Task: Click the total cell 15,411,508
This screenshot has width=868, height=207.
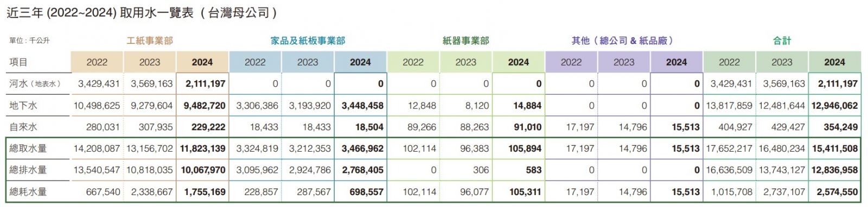Action: pos(834,148)
